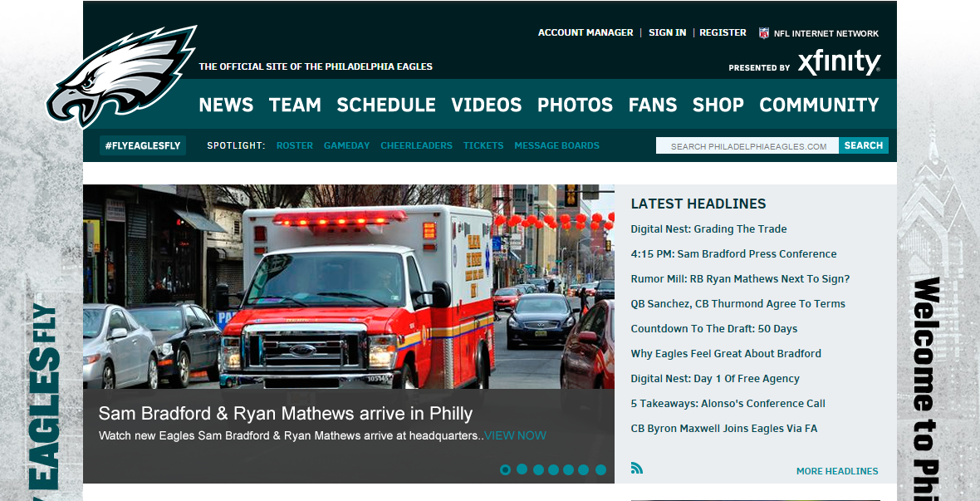Open the SHOP menu
Screen dimensions: 980x501
tap(718, 105)
